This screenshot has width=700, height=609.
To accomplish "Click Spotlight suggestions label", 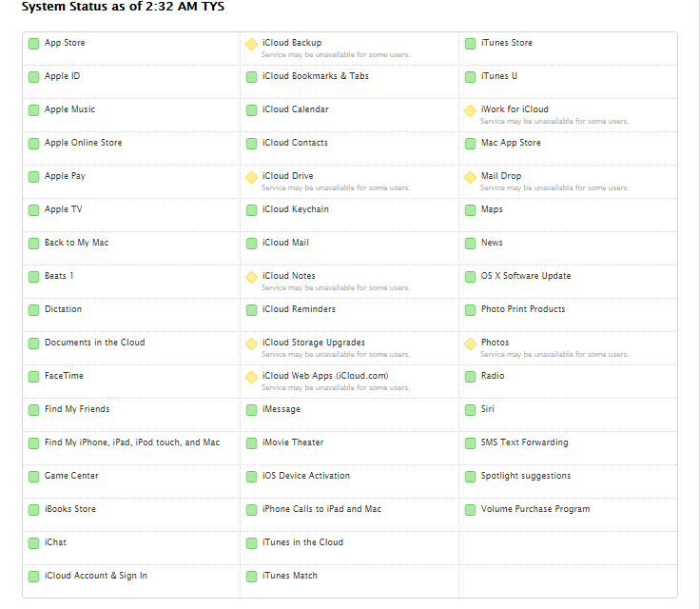I will tap(525, 476).
